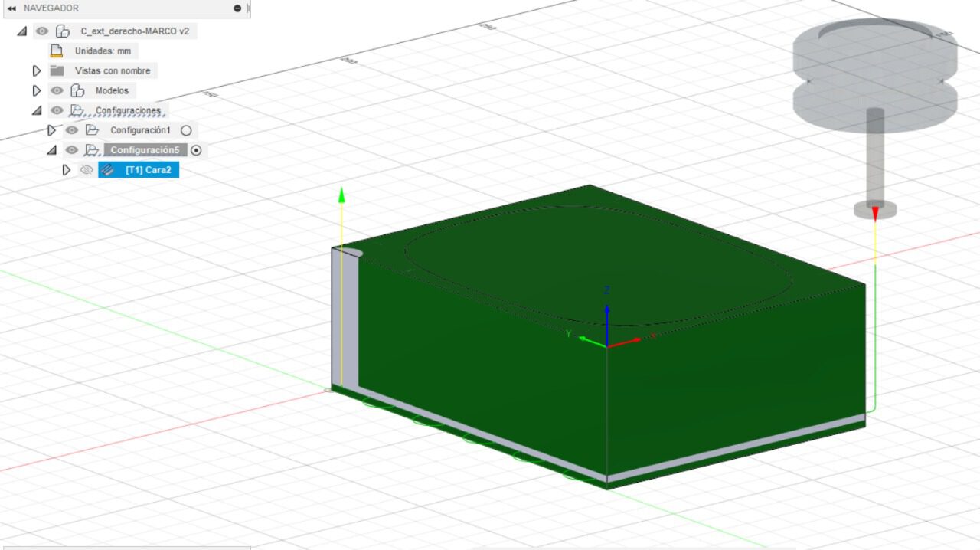This screenshot has height=550, width=980.
Task: Click the Vistas con nombre folder icon
Action: 57,70
